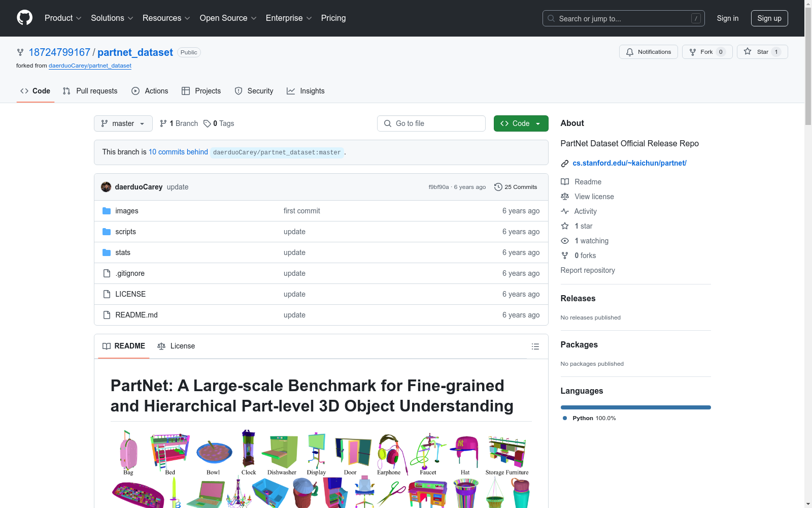The width and height of the screenshot is (812, 508).
Task: Expand the Resources dropdown
Action: [166, 18]
